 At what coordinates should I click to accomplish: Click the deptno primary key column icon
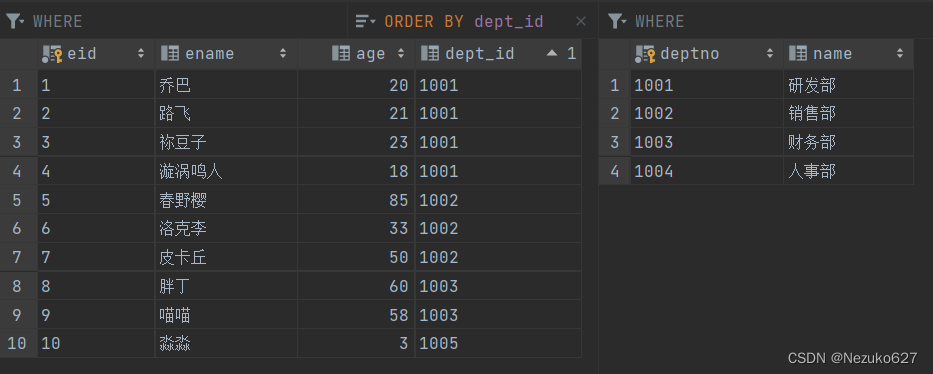[645, 54]
